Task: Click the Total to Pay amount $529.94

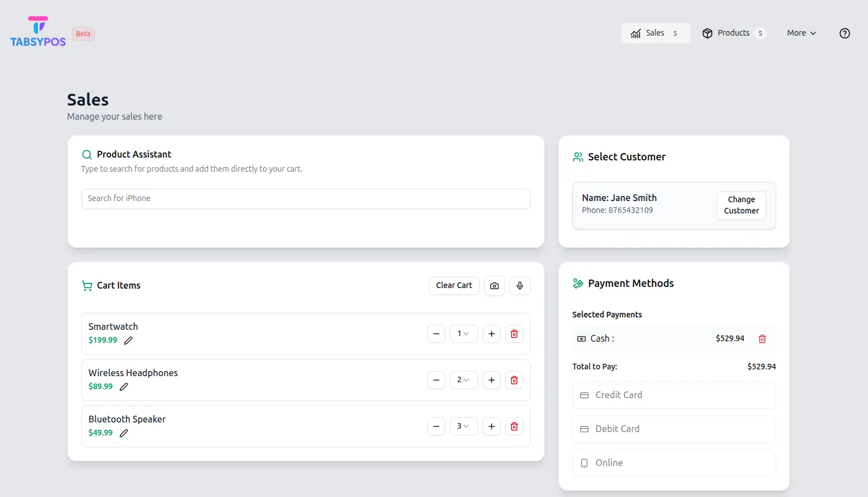Action: point(761,367)
